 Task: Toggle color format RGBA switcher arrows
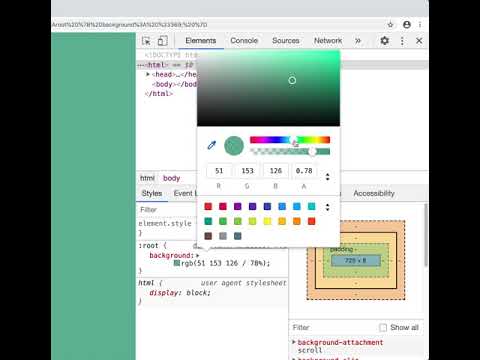[x=328, y=177]
